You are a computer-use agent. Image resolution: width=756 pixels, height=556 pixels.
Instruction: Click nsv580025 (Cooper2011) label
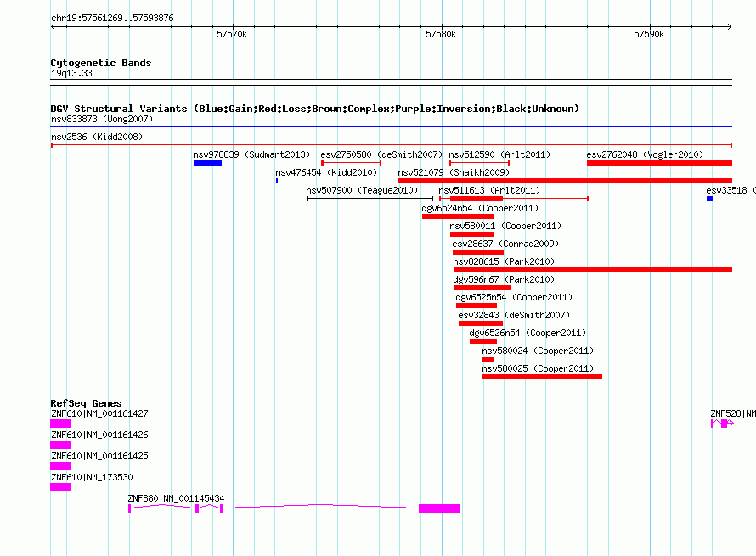(x=538, y=368)
